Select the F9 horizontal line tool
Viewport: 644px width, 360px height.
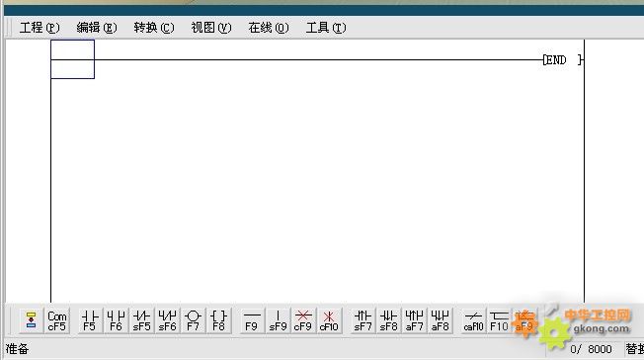point(252,320)
